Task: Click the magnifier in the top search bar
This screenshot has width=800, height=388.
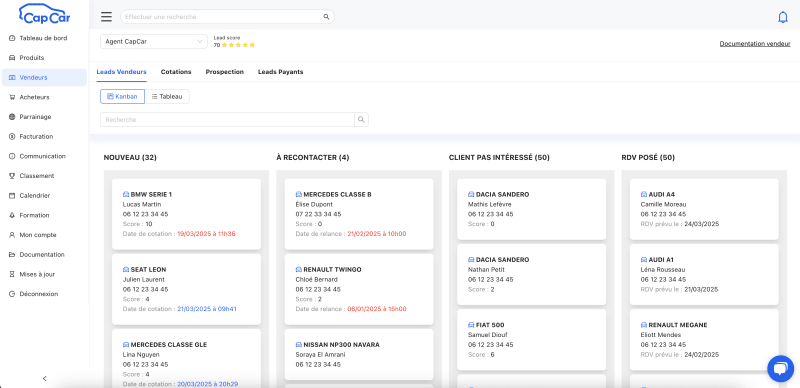Action: pyautogui.click(x=326, y=17)
